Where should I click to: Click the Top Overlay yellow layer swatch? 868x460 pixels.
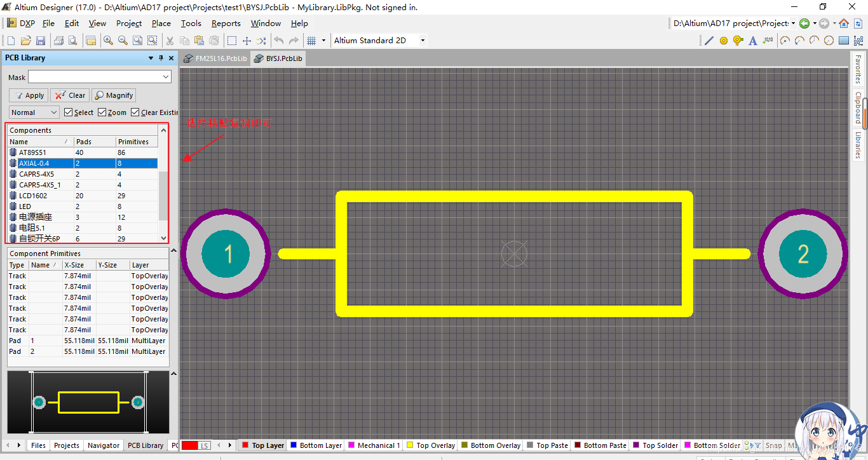410,445
